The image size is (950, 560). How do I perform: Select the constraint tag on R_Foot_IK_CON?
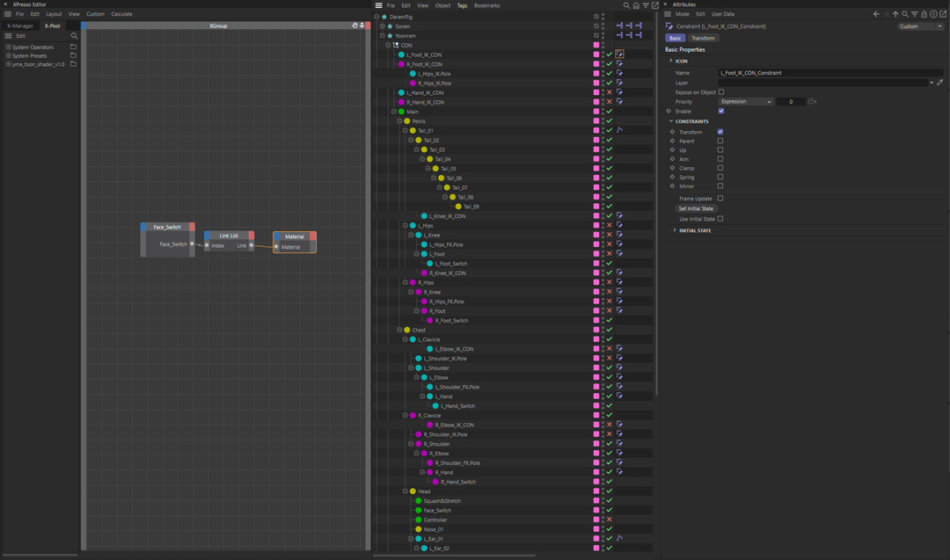tap(619, 64)
